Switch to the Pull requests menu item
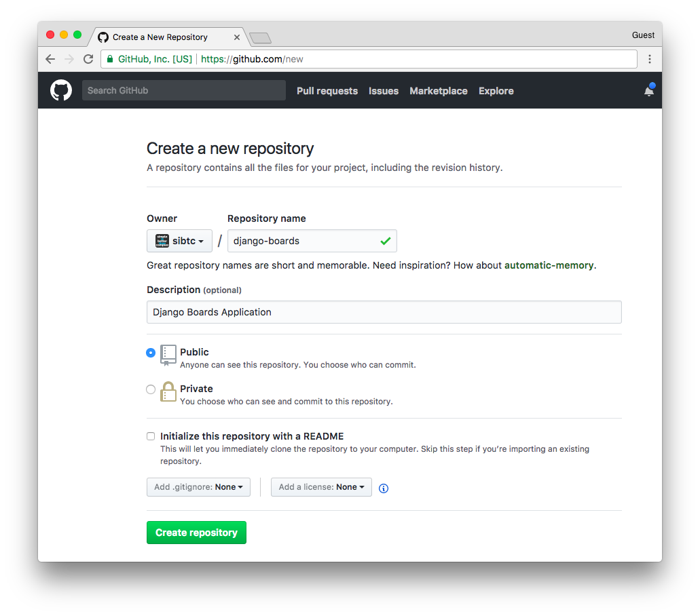This screenshot has width=700, height=616. point(327,90)
